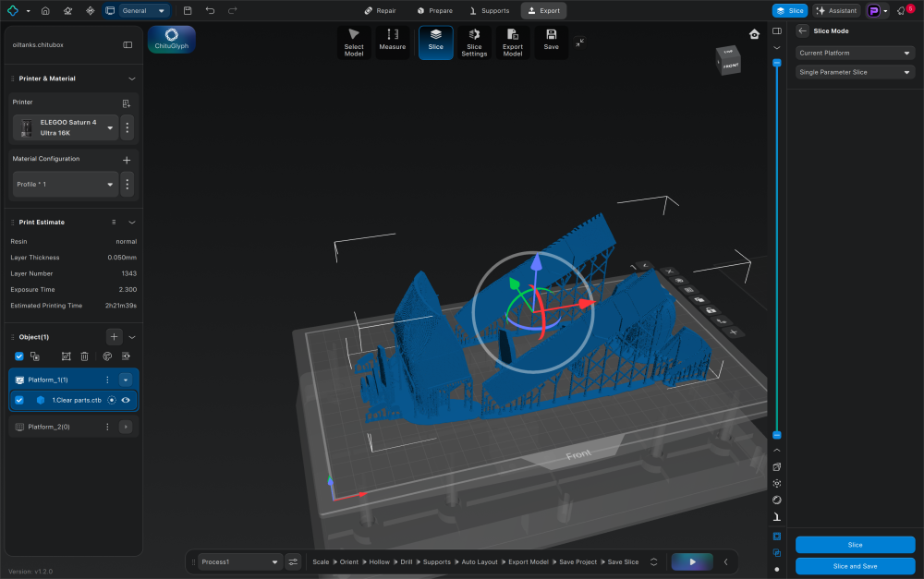Add a new material configuration
This screenshot has width=924, height=579.
[126, 160]
